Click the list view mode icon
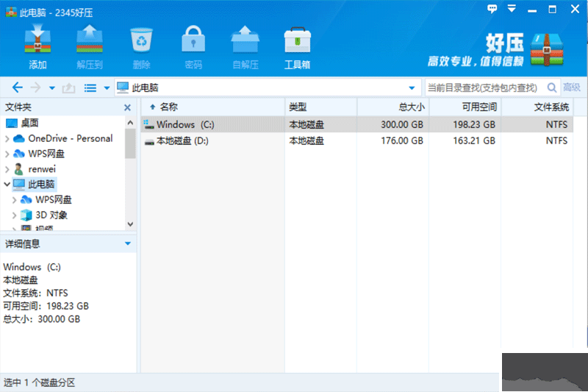The image size is (588, 392). (x=90, y=88)
